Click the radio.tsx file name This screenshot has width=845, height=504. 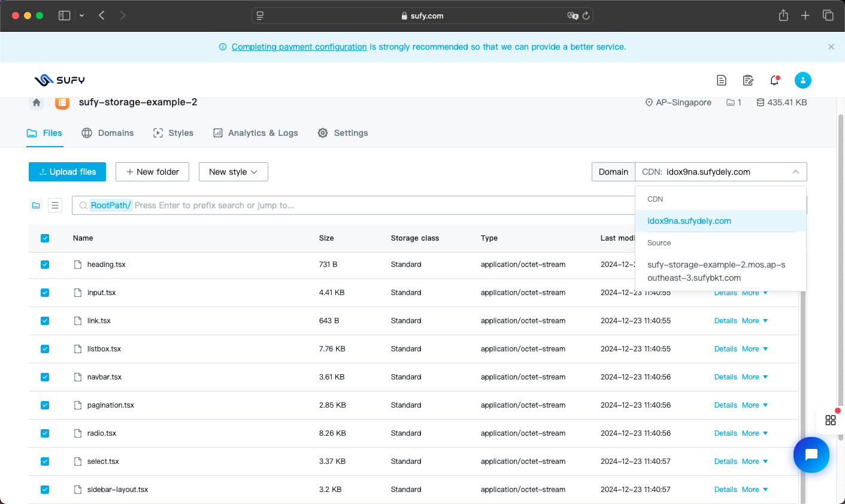pyautogui.click(x=102, y=433)
